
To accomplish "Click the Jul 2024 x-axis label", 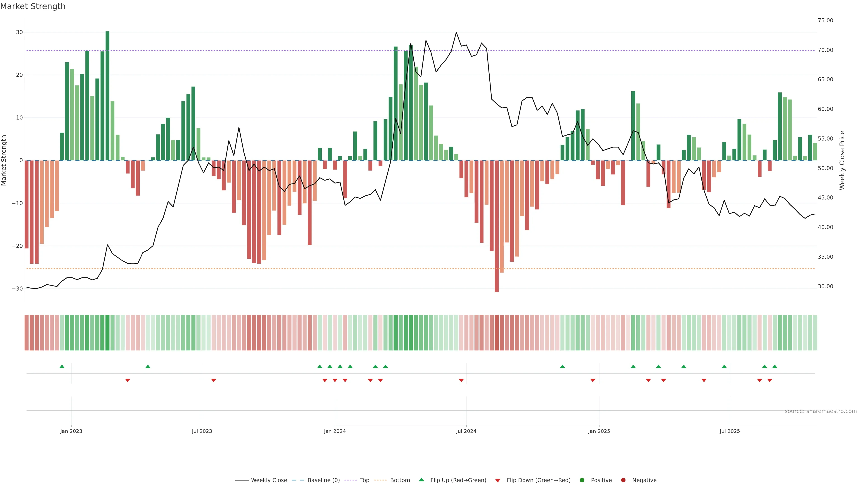I will pos(466,431).
